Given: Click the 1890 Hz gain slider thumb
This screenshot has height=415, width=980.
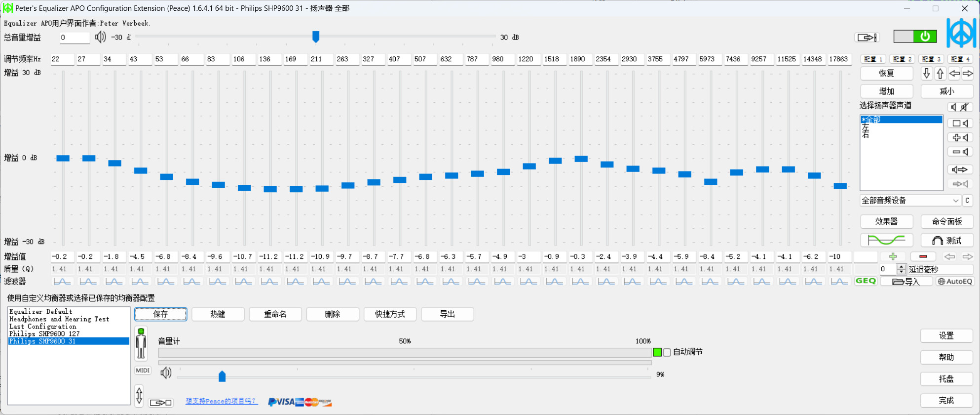Looking at the screenshot, I should click(581, 159).
